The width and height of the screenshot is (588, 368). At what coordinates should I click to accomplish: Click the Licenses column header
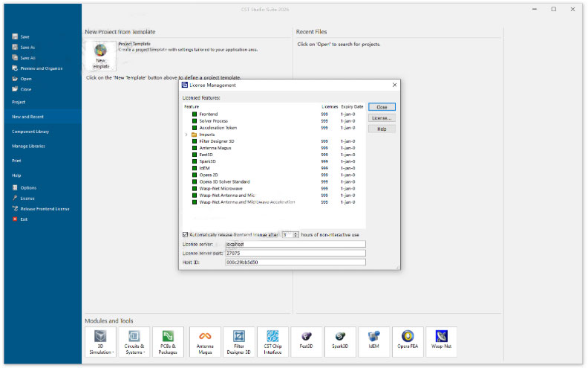click(330, 106)
